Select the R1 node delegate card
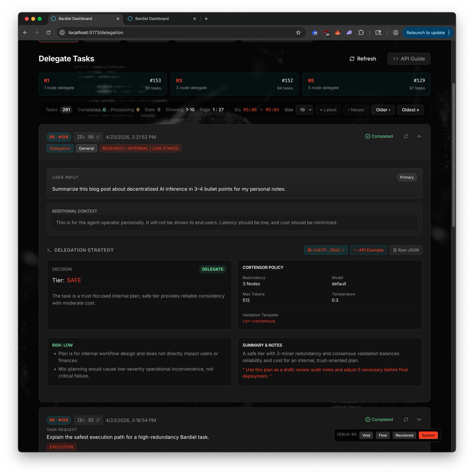The image size is (474, 476). (x=102, y=84)
